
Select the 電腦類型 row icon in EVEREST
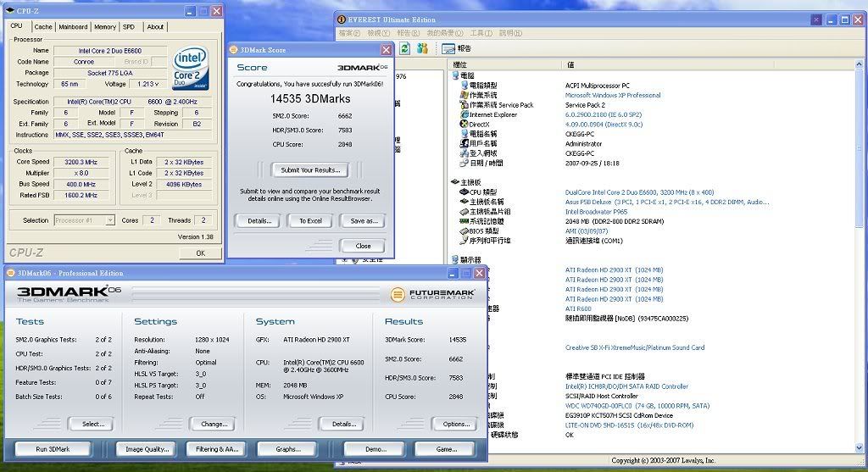pos(465,86)
